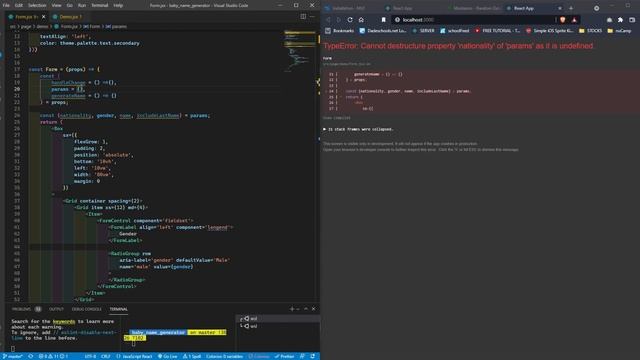
Task: Change UTF-8 file encoding in status bar
Action: pos(90,356)
